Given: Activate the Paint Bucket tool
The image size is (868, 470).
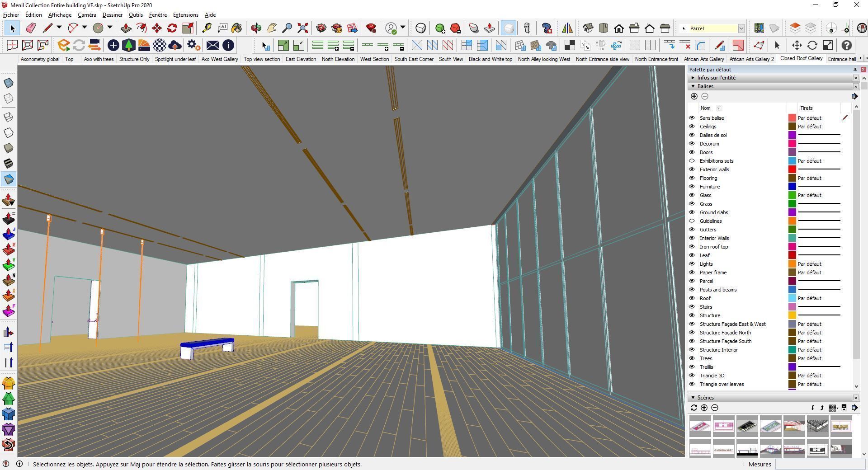Looking at the screenshot, I should coord(237,28).
